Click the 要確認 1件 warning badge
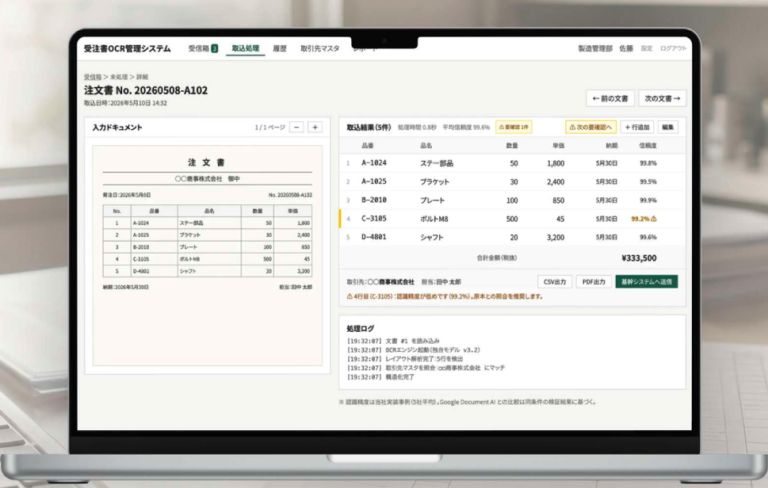Screen dimensions: 768x488 pyautogui.click(x=513, y=127)
